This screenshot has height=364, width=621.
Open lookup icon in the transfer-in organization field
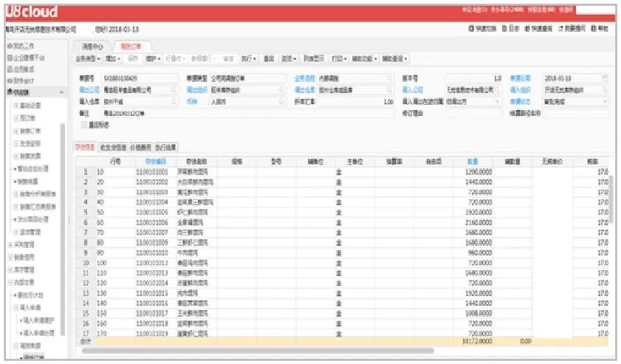point(605,90)
